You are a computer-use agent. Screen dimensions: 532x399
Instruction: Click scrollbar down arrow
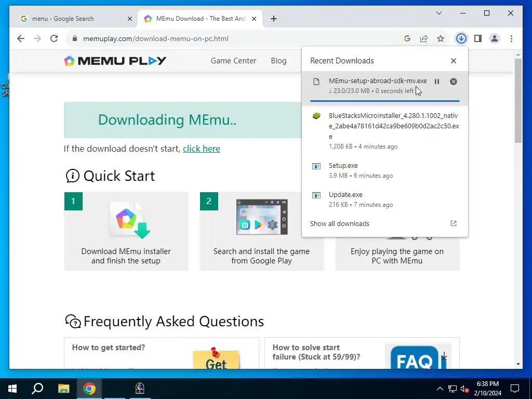pyautogui.click(x=518, y=364)
